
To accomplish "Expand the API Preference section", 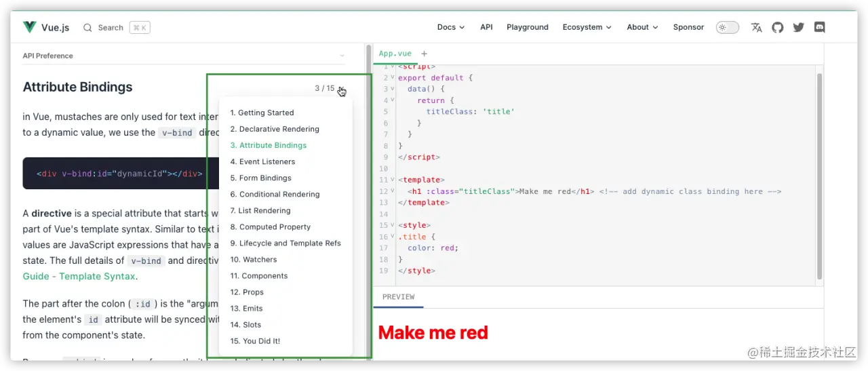I will tap(184, 56).
